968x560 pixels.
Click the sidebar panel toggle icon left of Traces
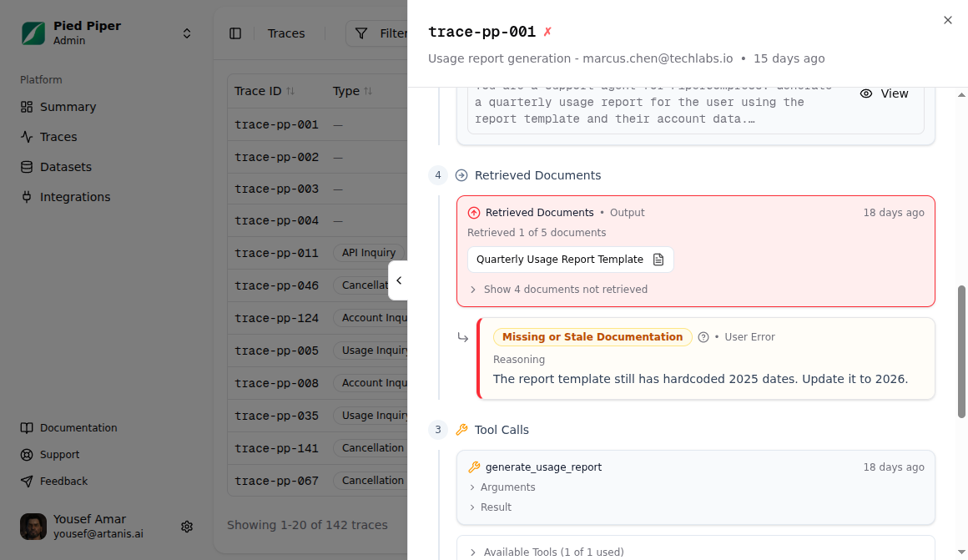point(234,33)
